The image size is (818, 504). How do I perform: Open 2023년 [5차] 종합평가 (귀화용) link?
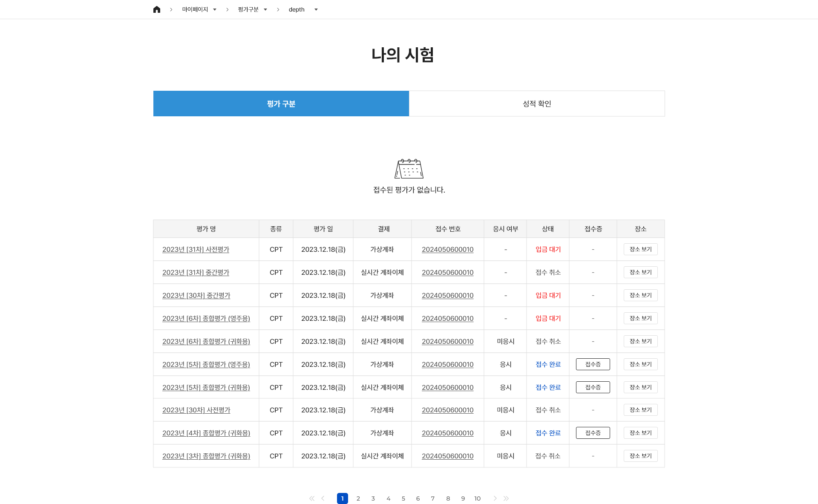tap(206, 387)
